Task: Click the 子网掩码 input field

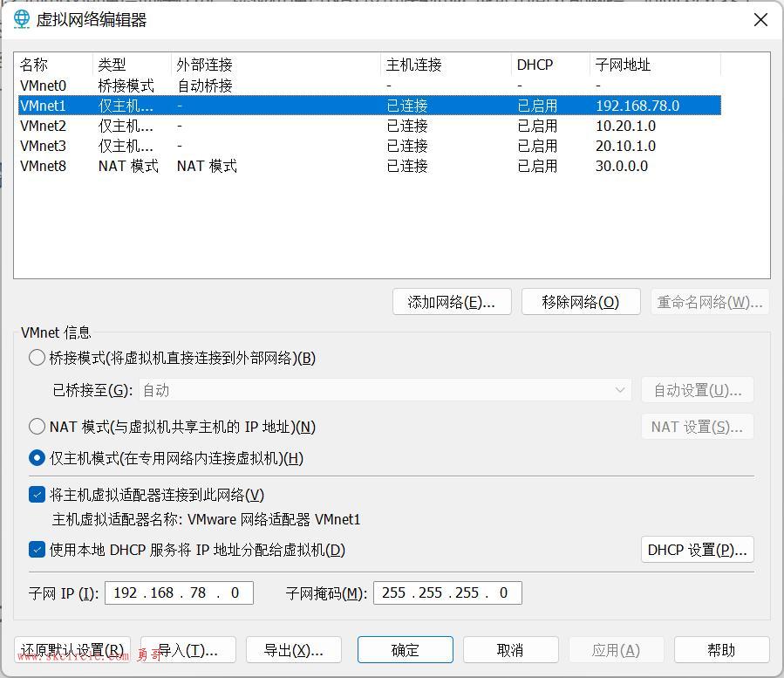Action: (447, 593)
